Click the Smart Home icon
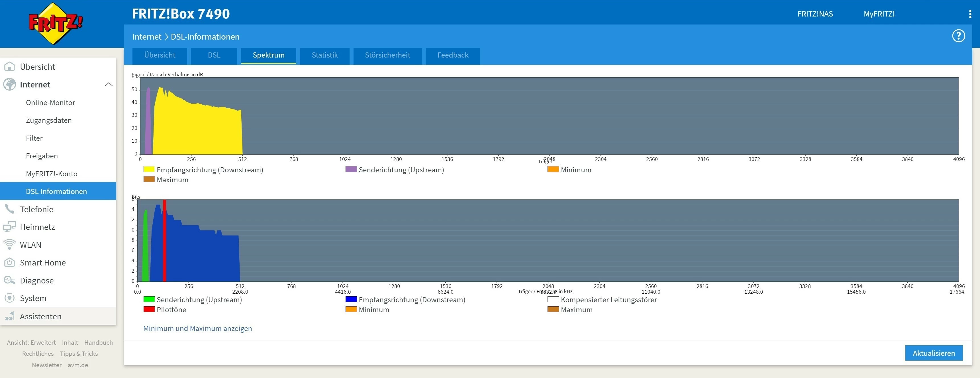This screenshot has width=980, height=378. point(9,262)
